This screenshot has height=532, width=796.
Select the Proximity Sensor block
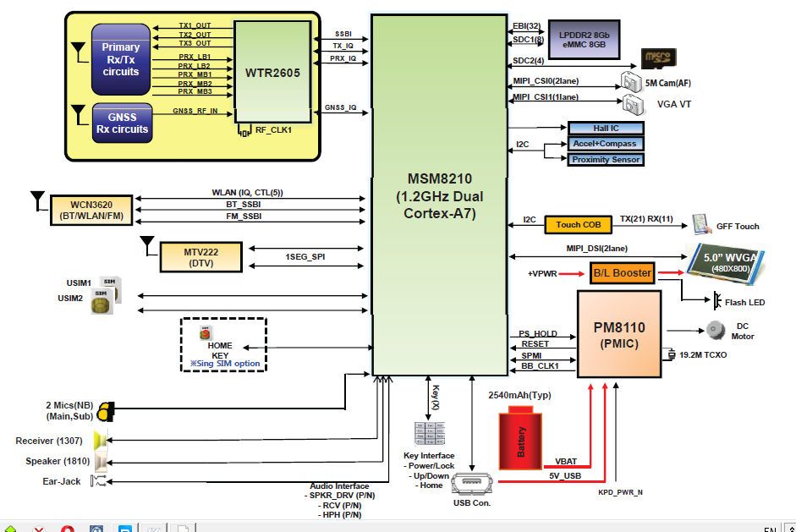click(607, 159)
